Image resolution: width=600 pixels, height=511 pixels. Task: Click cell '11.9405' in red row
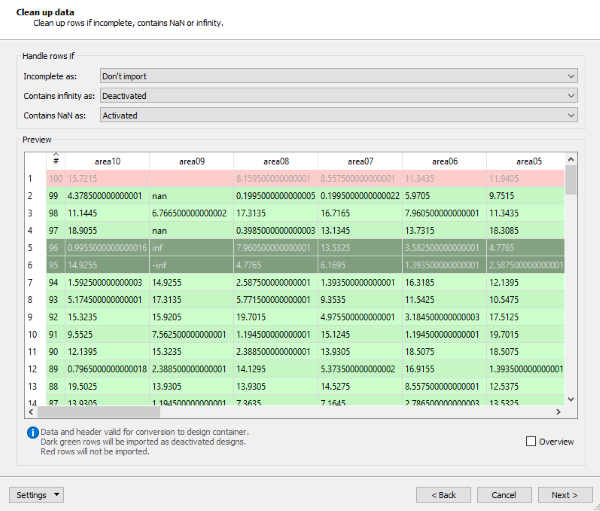point(526,178)
